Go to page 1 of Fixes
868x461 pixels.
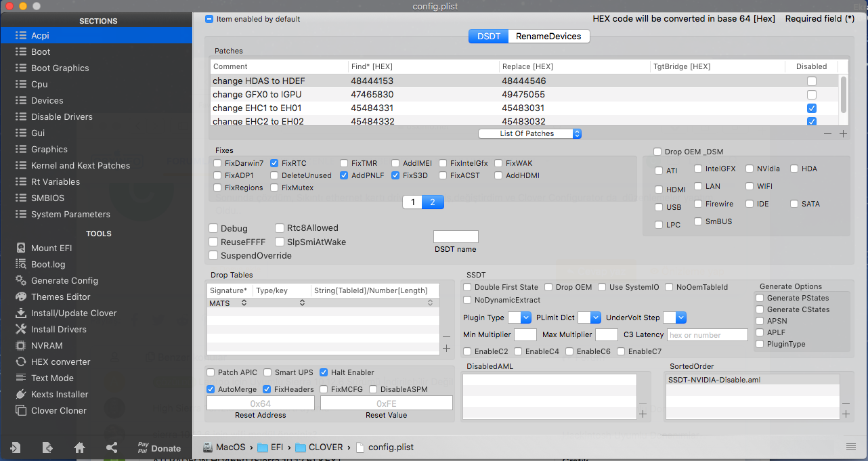click(413, 202)
